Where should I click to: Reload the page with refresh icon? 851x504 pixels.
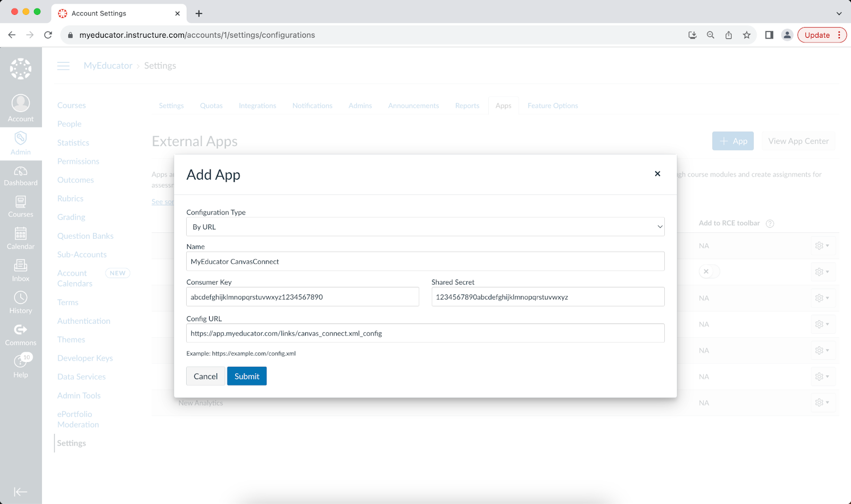tap(48, 35)
